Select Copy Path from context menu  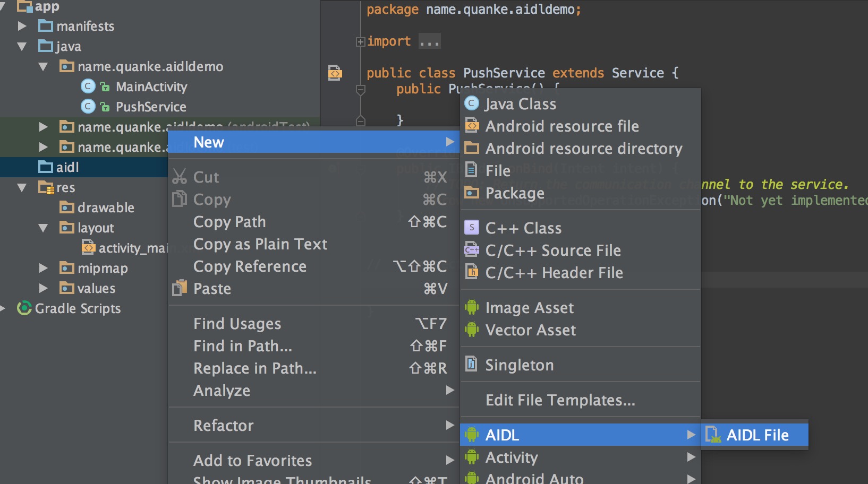(229, 222)
